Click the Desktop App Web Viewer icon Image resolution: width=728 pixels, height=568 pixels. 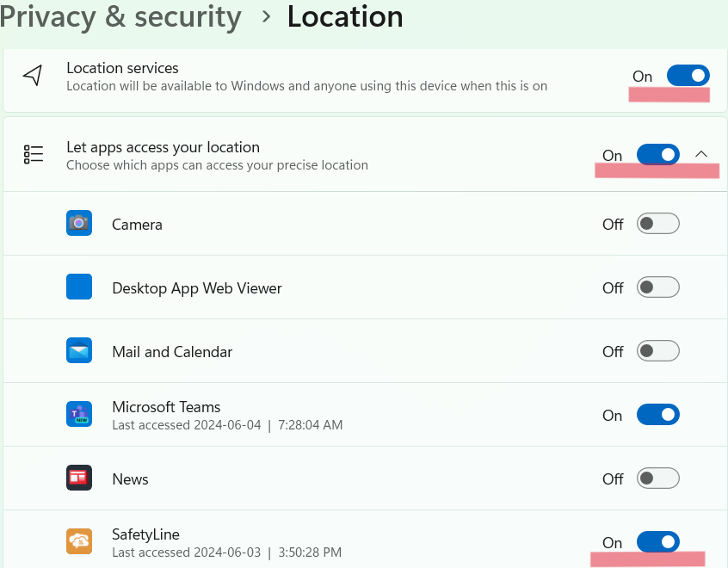click(79, 287)
